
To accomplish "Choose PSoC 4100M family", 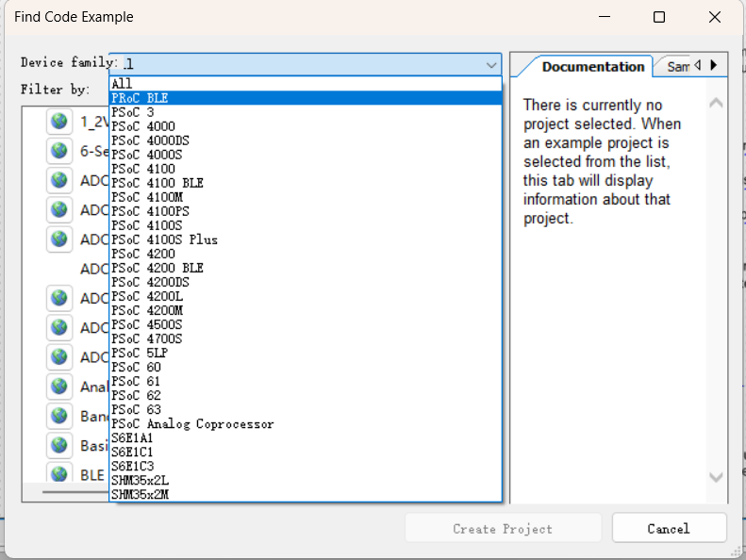I will [x=306, y=197].
